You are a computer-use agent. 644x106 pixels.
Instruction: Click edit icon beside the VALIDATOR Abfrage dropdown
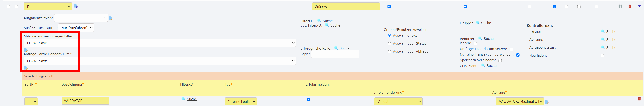(x=547, y=102)
